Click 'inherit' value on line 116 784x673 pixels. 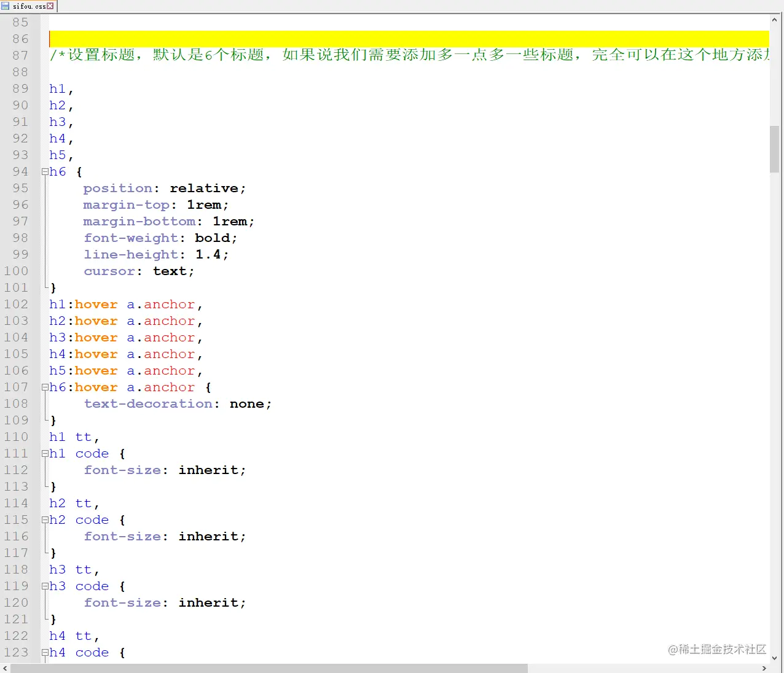[208, 537]
